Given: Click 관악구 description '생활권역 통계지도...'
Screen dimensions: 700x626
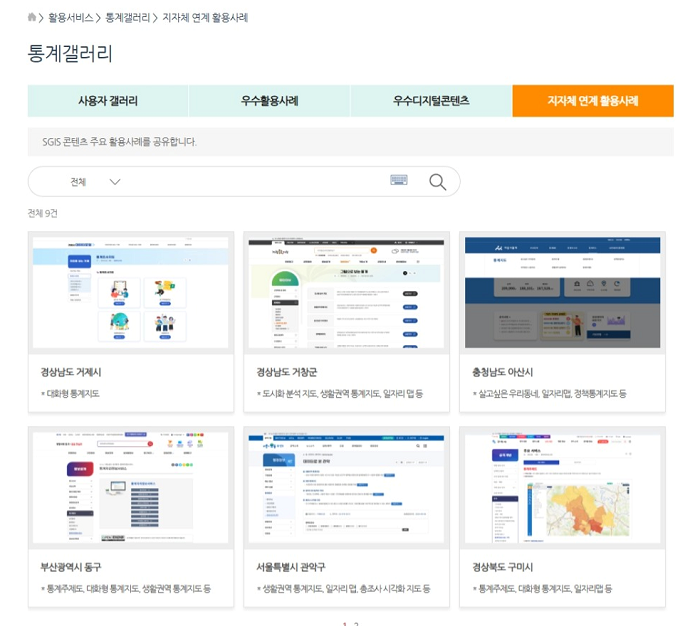Looking at the screenshot, I should [x=343, y=588].
